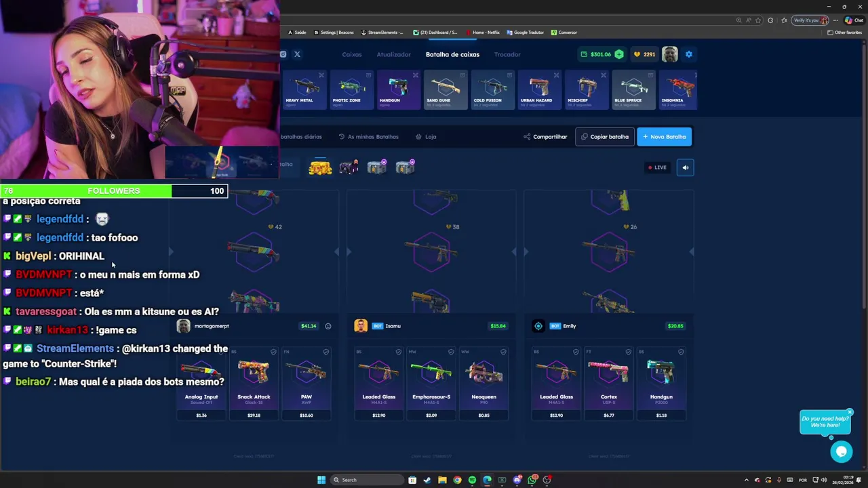The height and width of the screenshot is (488, 868).
Task: Open the live chat support bubble
Action: (841, 451)
